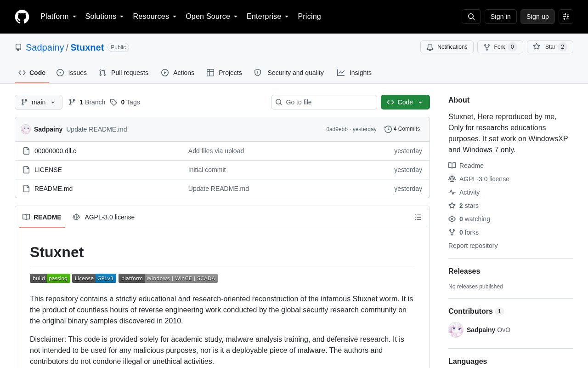588x368 pixels.
Task: Click the repository icon beside Sadpainy
Action: [x=18, y=47]
